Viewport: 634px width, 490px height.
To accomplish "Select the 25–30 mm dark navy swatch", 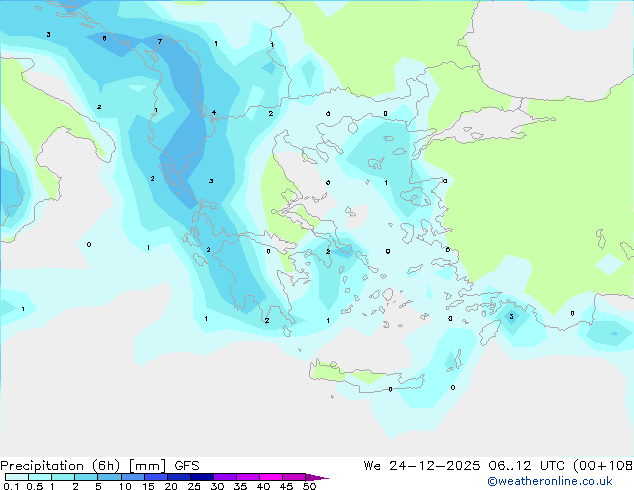I will point(202,477).
